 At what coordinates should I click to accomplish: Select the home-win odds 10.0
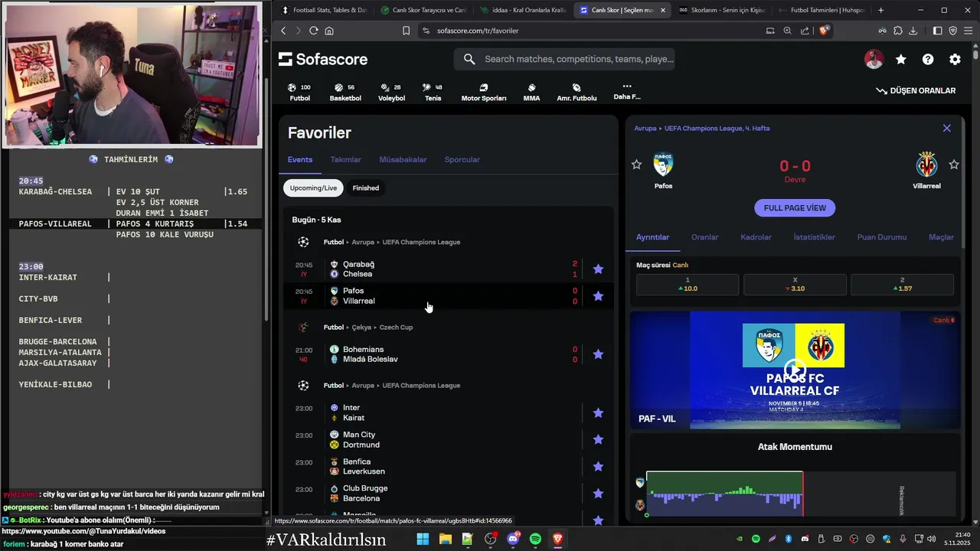pyautogui.click(x=688, y=285)
